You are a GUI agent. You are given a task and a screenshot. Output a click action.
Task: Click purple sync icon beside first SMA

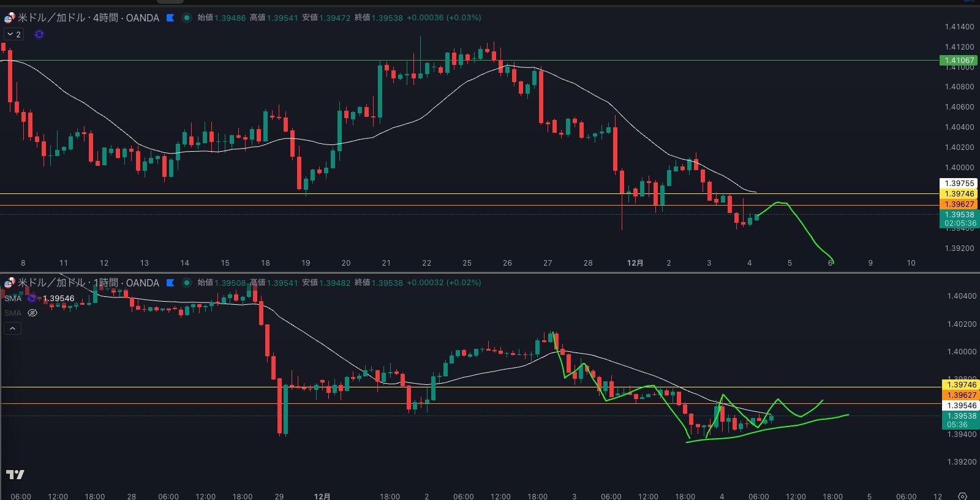coord(32,299)
